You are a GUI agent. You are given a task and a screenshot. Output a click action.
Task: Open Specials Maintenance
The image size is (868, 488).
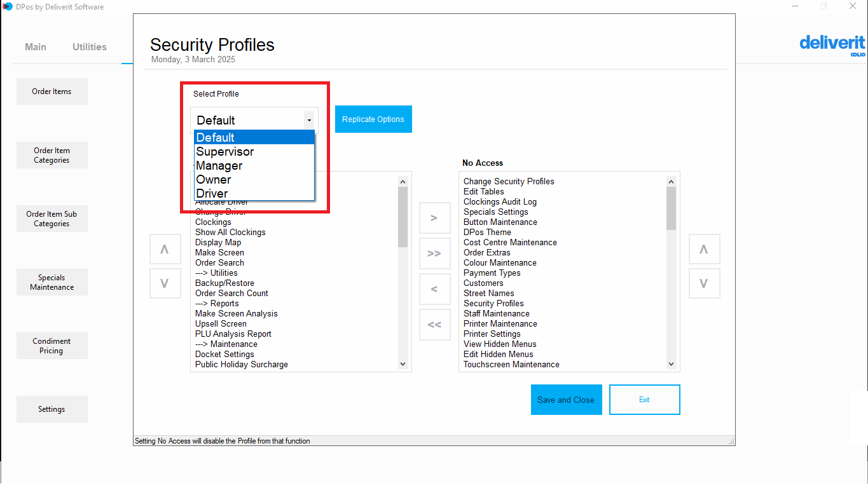[52, 282]
